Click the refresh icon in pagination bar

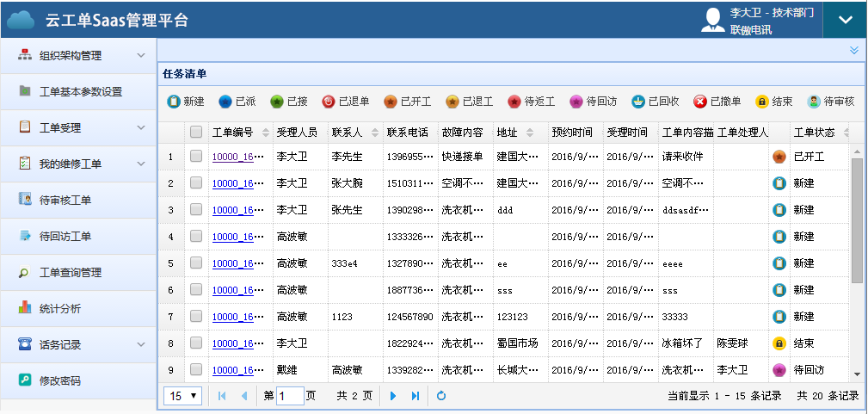441,396
